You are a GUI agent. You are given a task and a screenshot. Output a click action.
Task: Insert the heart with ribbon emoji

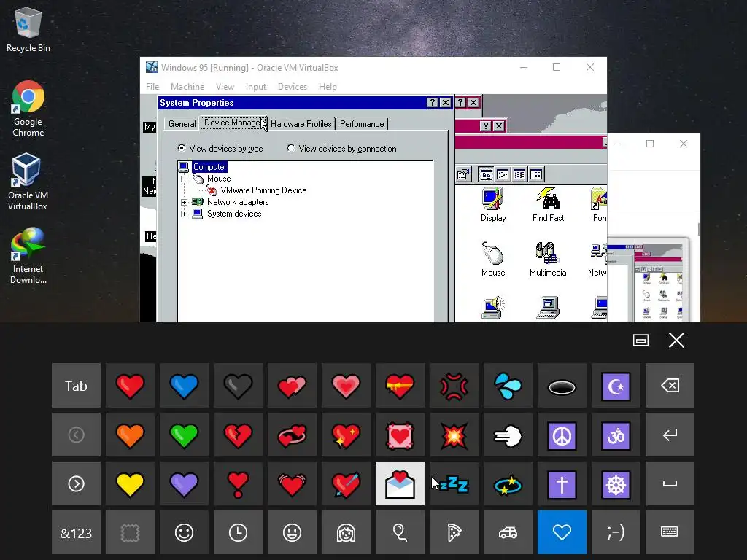(x=400, y=386)
